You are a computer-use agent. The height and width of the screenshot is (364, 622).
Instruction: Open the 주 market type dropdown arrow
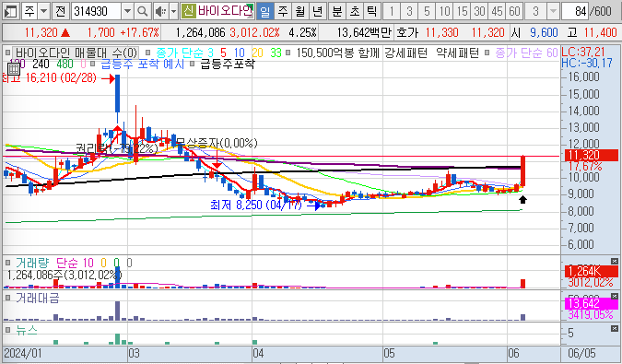43,11
